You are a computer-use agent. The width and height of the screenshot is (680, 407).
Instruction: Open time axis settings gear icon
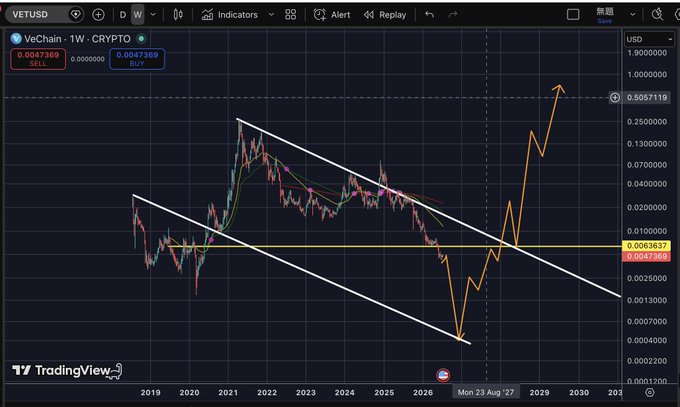[x=649, y=392]
